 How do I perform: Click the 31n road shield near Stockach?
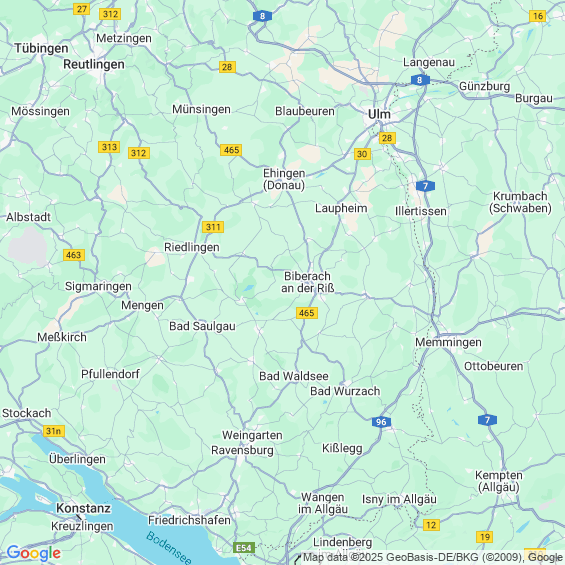tap(54, 431)
